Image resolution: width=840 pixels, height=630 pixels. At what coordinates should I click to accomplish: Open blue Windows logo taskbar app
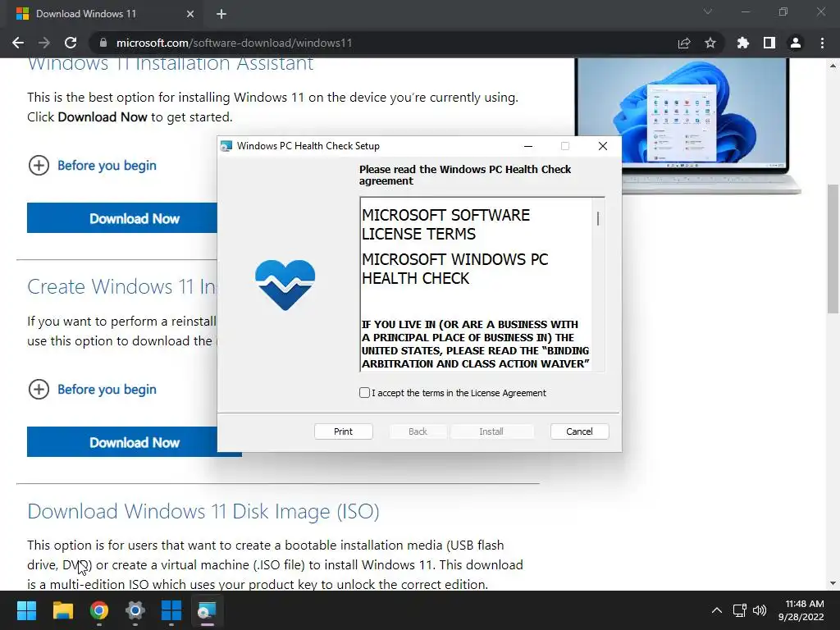click(171, 610)
